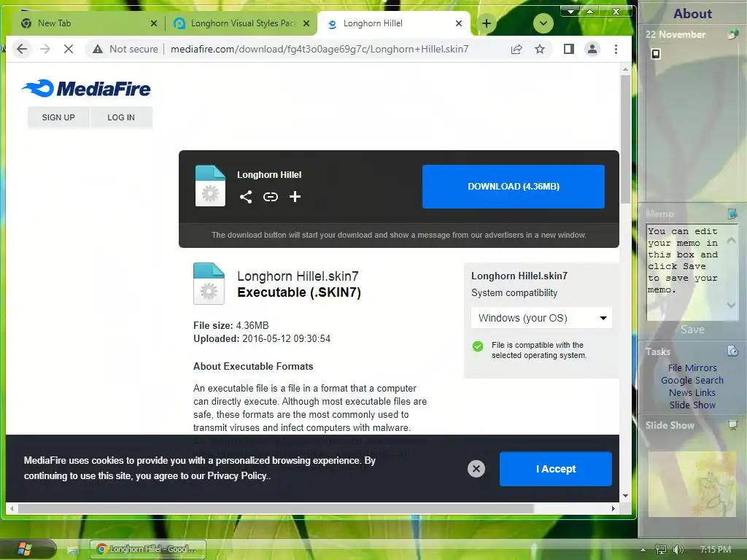Click the Longhorn Hillel.skin7 file type icon

[x=209, y=284]
